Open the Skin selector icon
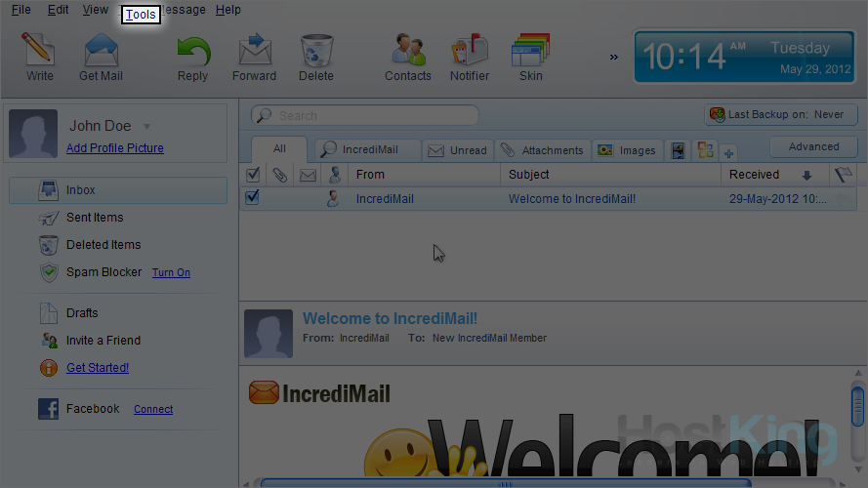The height and width of the screenshot is (488, 868). 530,51
